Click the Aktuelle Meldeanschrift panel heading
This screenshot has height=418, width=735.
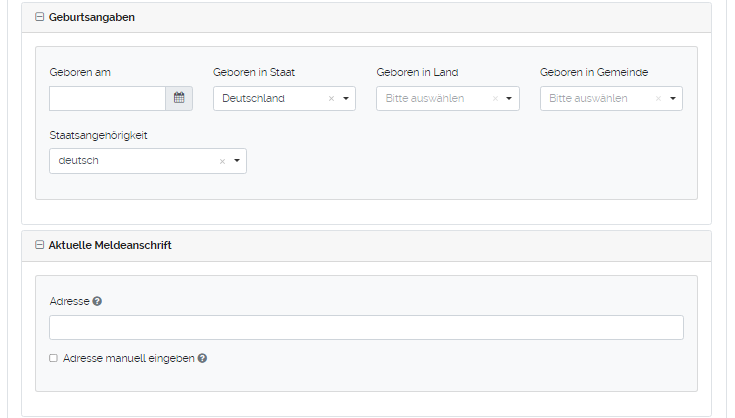tap(110, 246)
